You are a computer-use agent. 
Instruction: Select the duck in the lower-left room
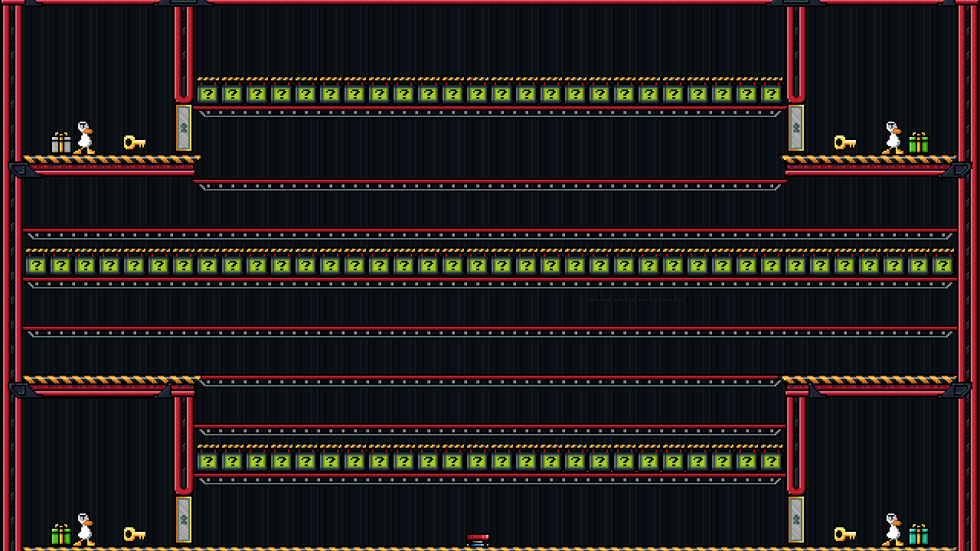click(84, 530)
